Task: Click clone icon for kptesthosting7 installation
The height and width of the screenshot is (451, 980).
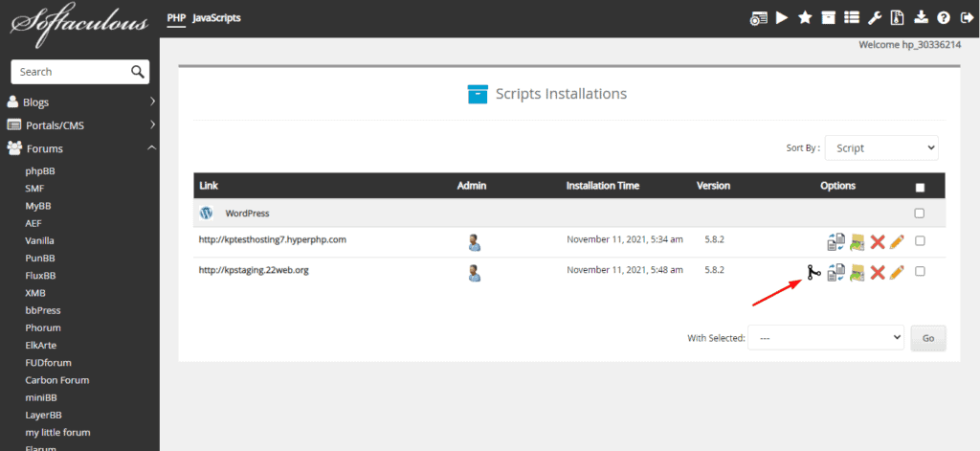Action: pos(835,241)
